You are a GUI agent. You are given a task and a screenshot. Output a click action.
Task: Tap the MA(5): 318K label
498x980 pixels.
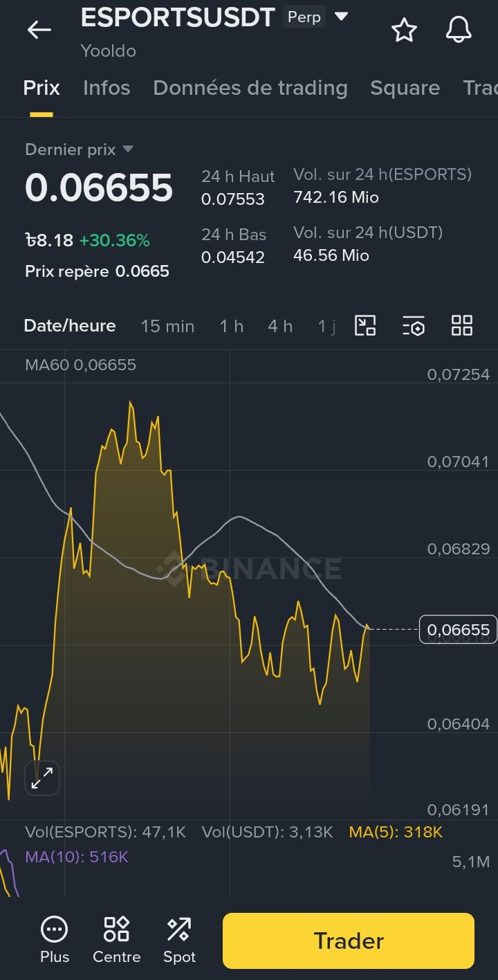396,832
